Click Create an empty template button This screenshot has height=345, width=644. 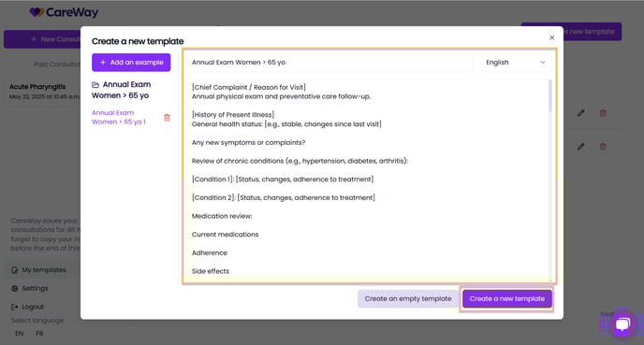(x=408, y=298)
